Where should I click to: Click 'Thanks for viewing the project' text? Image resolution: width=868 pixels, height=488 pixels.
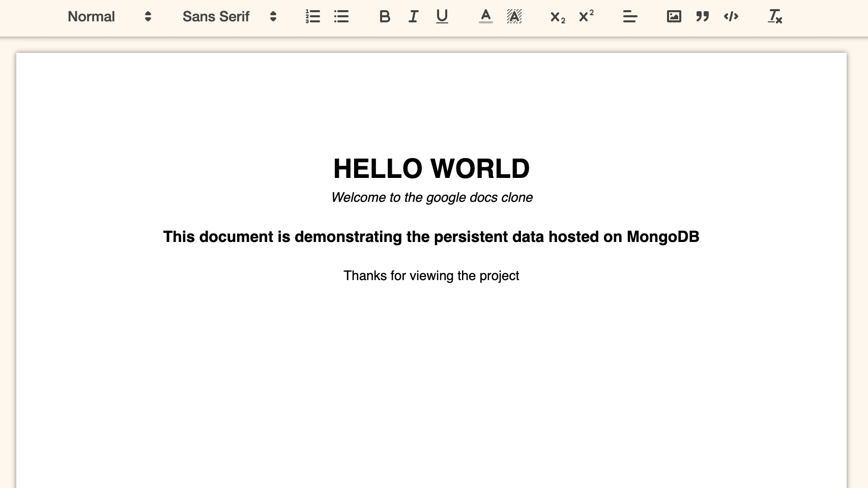coord(431,276)
